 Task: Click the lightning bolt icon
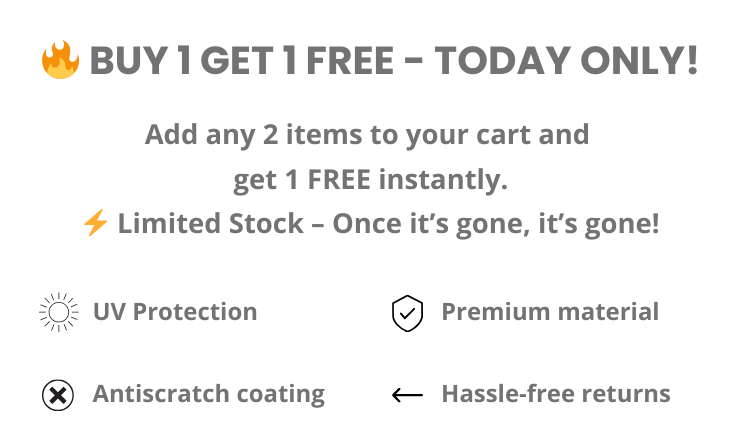[95, 223]
